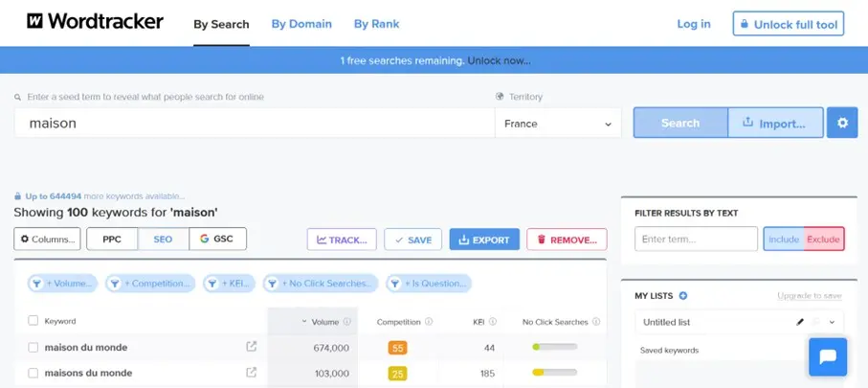Open the Columns selector

pyautogui.click(x=47, y=239)
